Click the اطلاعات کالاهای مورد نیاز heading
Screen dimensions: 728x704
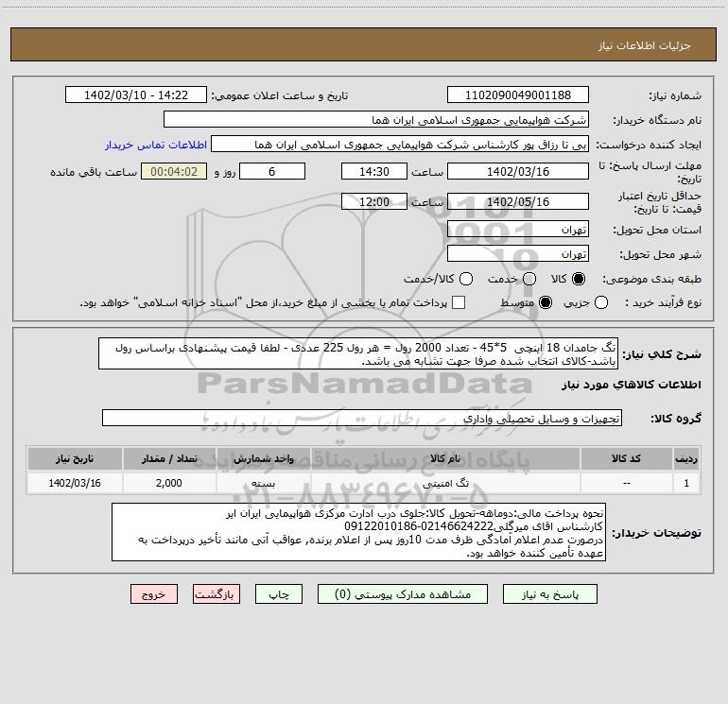[632, 385]
